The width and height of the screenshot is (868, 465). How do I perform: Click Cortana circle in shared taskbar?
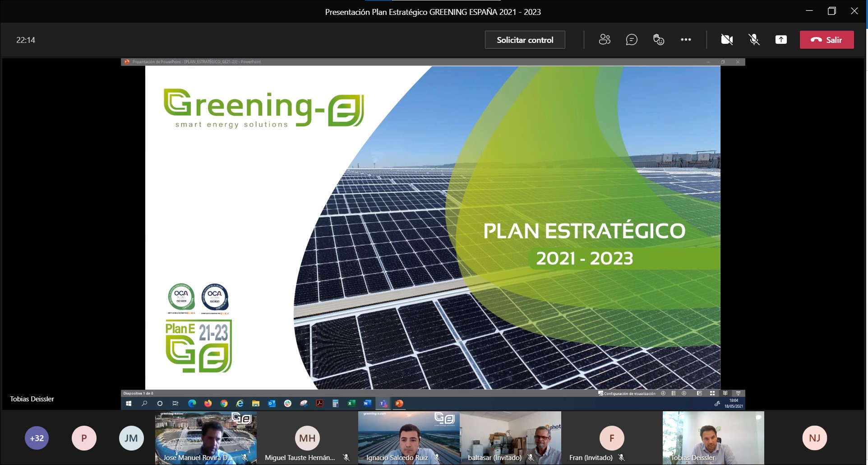(160, 404)
